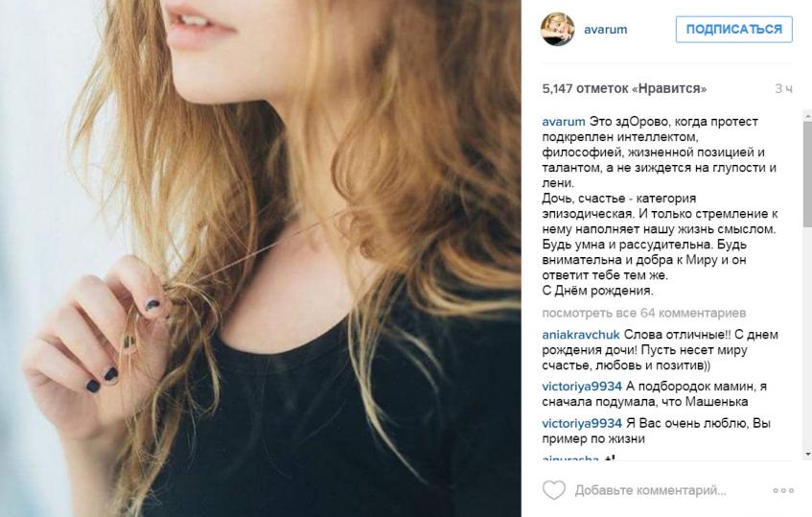Click the scrollbar up arrow
This screenshot has width=812, height=517.
tap(807, 115)
